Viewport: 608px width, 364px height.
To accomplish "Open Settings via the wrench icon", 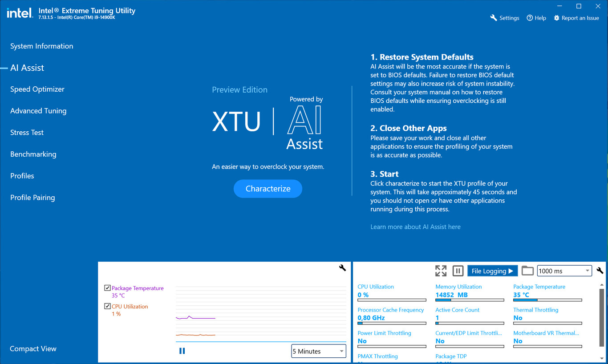I will pyautogui.click(x=494, y=18).
